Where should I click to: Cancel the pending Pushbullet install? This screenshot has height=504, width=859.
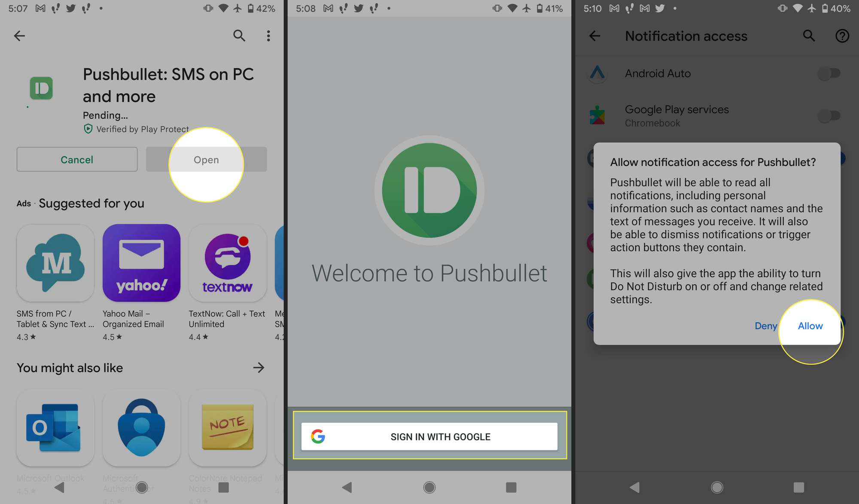tap(77, 159)
